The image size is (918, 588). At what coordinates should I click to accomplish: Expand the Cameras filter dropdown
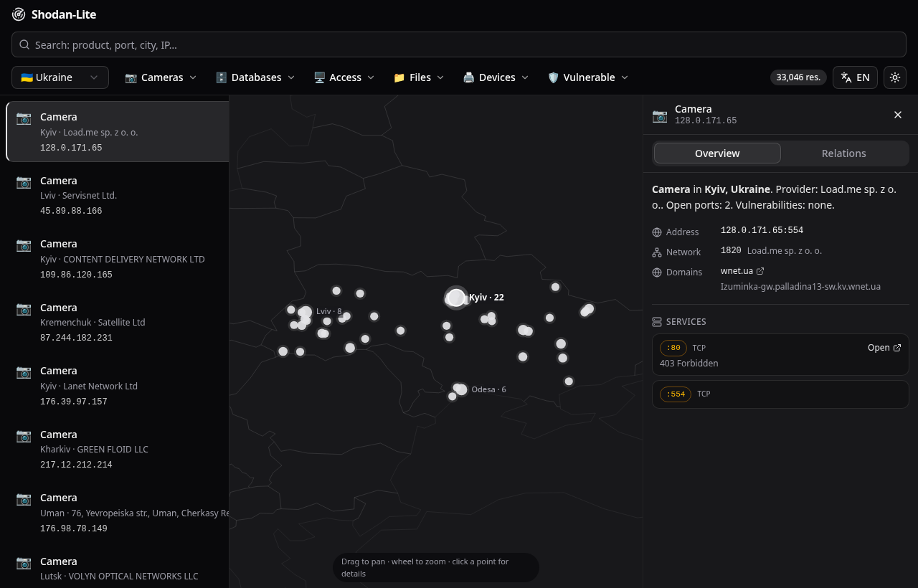point(161,77)
